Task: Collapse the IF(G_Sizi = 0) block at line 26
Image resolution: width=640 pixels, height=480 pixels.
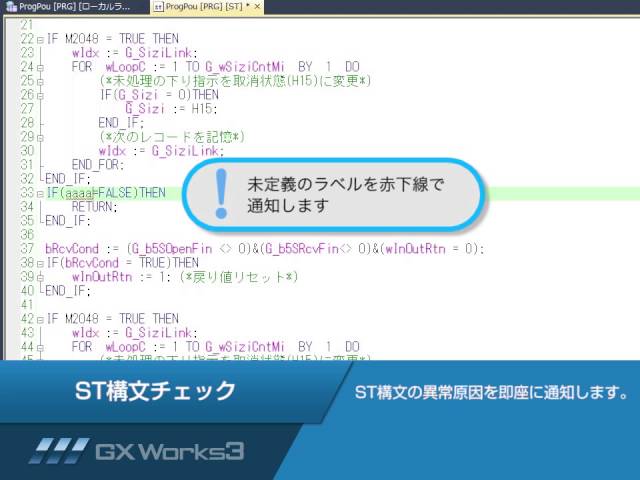Action: pos(40,96)
